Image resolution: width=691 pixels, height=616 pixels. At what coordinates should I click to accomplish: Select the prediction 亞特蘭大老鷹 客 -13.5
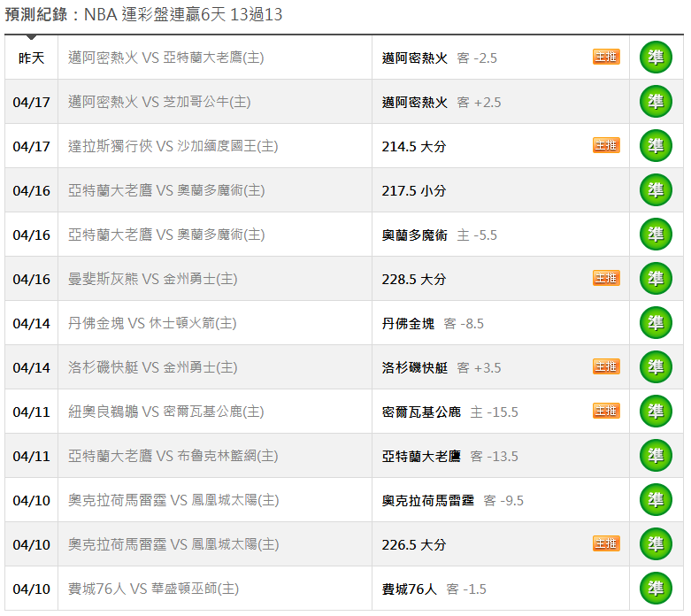(450, 457)
